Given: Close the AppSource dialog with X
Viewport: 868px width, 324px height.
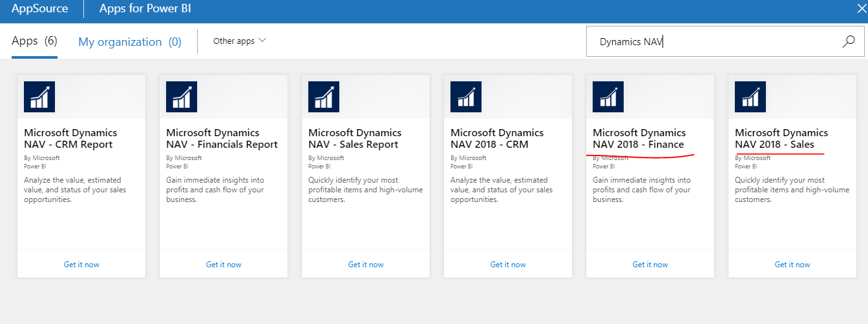Looking at the screenshot, I should click(x=861, y=9).
